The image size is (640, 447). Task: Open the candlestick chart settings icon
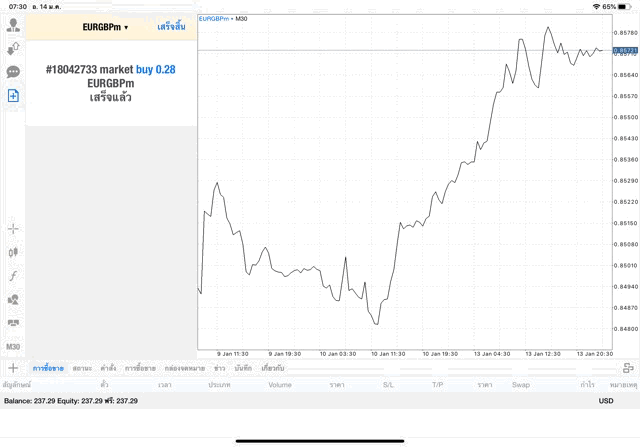tap(13, 252)
